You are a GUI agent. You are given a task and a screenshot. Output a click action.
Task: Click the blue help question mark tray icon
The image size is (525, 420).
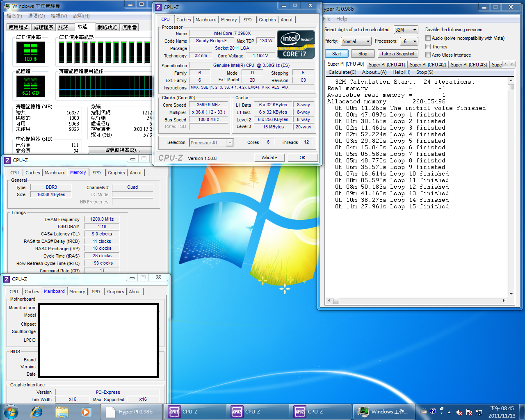pyautogui.click(x=433, y=411)
